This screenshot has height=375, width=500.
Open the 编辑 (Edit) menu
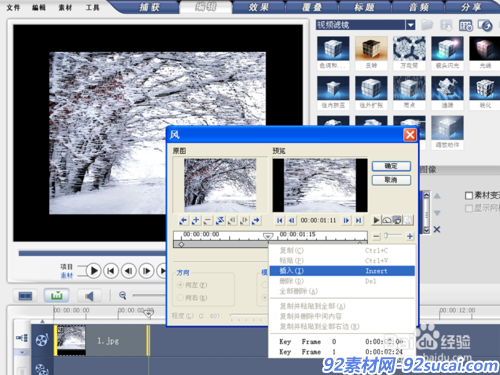click(39, 7)
